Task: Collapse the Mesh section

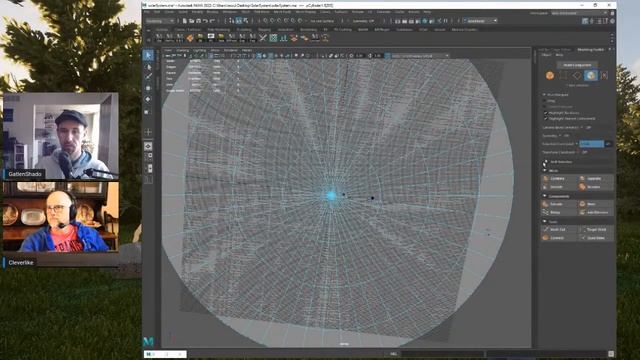Action: 544,171
